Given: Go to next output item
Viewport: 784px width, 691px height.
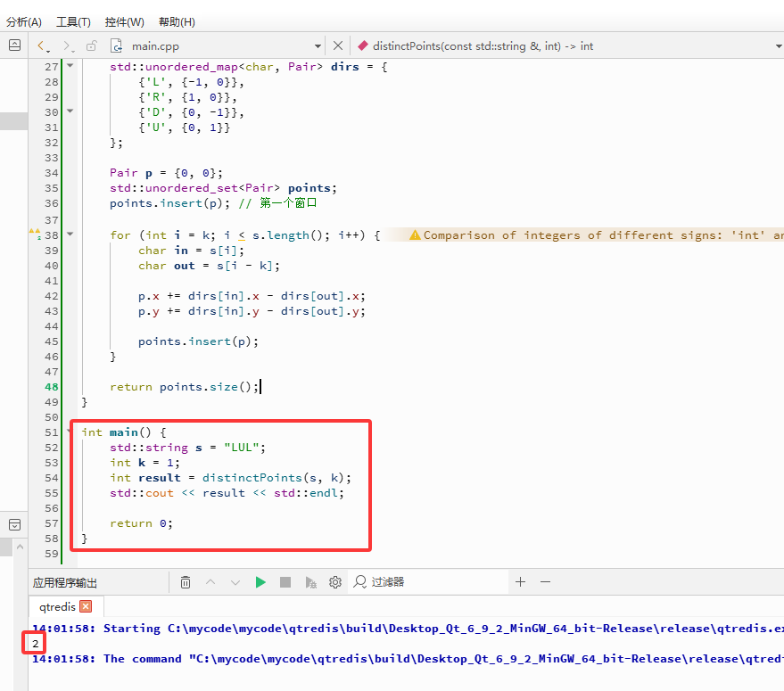Looking at the screenshot, I should pyautogui.click(x=235, y=582).
